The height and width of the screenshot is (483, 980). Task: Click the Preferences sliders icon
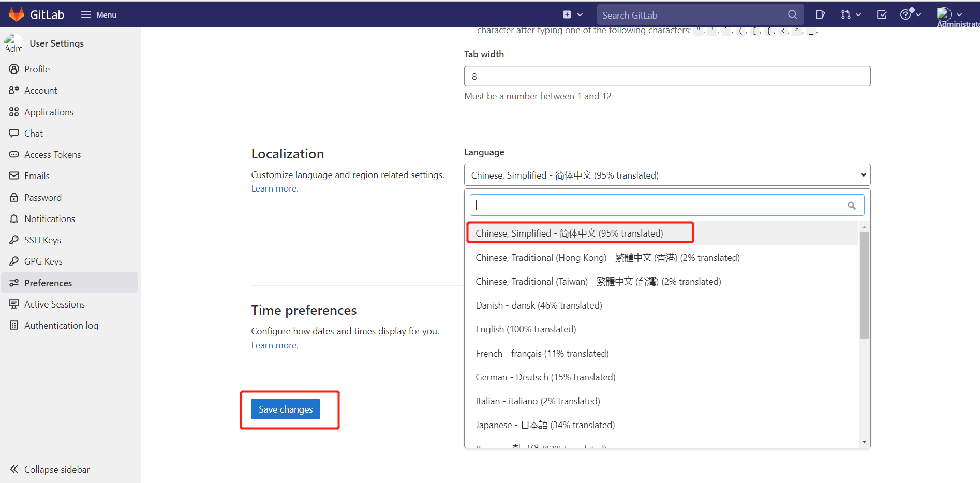point(14,283)
